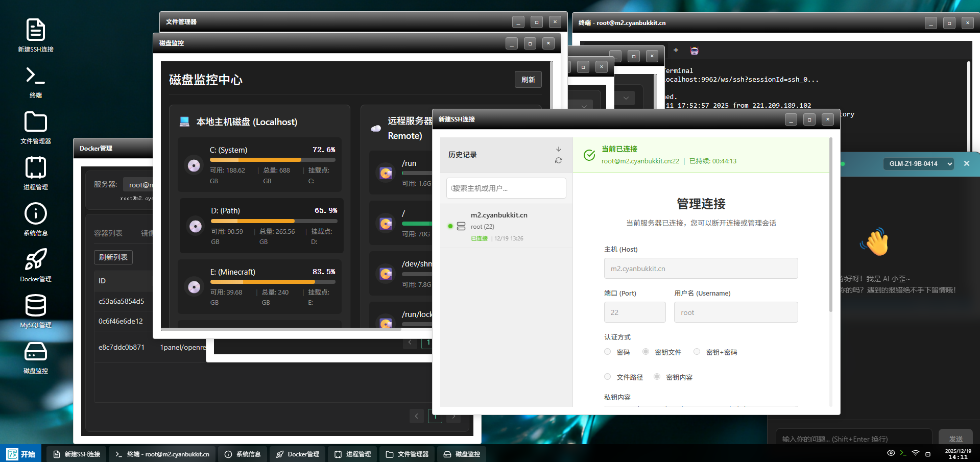Open the GLM-Z1-9B-0414 model dropdown
This screenshot has width=980, height=462.
[x=918, y=164]
